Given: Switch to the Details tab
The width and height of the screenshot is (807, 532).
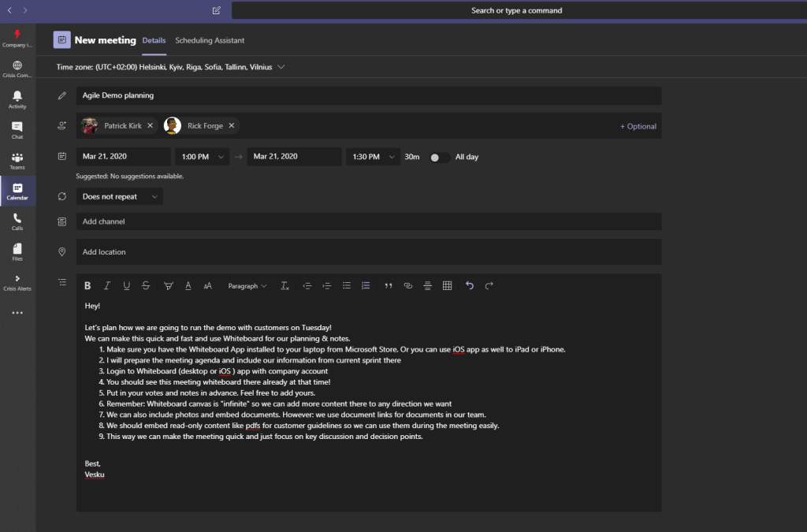Looking at the screenshot, I should click(x=154, y=40).
